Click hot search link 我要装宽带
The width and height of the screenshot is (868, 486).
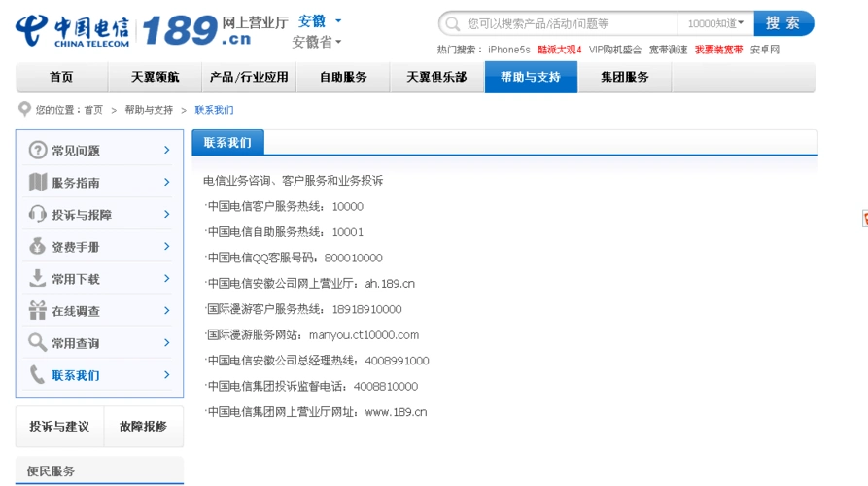pyautogui.click(x=718, y=50)
